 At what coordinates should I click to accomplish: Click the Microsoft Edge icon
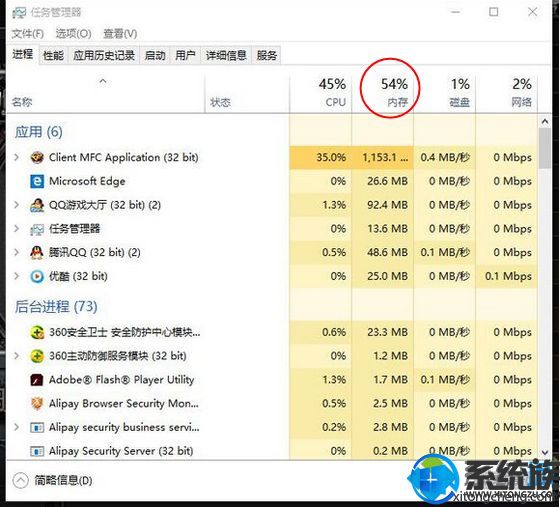[37, 181]
